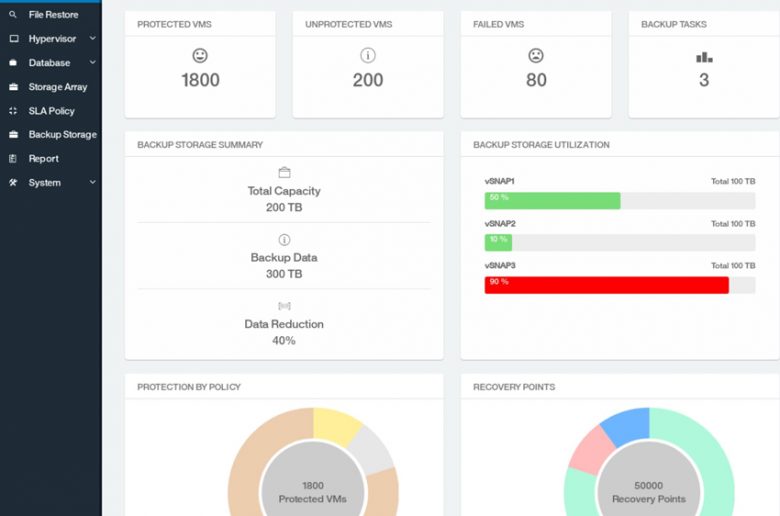Image resolution: width=780 pixels, height=516 pixels.
Task: Click the sad face icon in Failed VMs
Action: [536, 55]
